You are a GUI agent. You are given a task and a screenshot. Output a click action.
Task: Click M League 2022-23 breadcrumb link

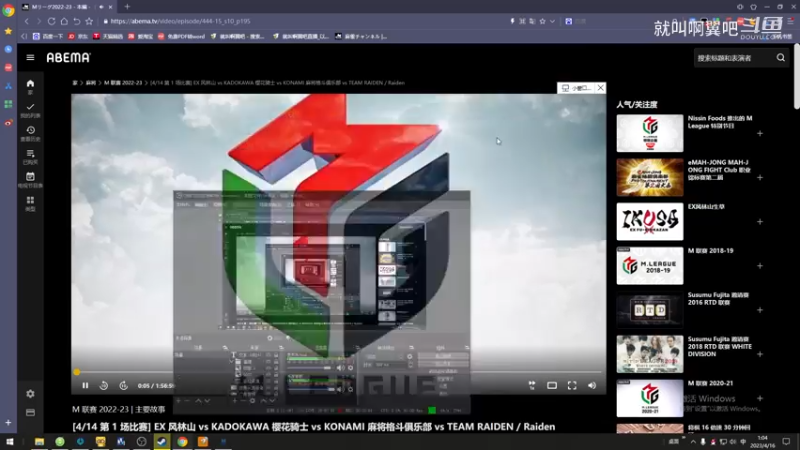pyautogui.click(x=123, y=83)
